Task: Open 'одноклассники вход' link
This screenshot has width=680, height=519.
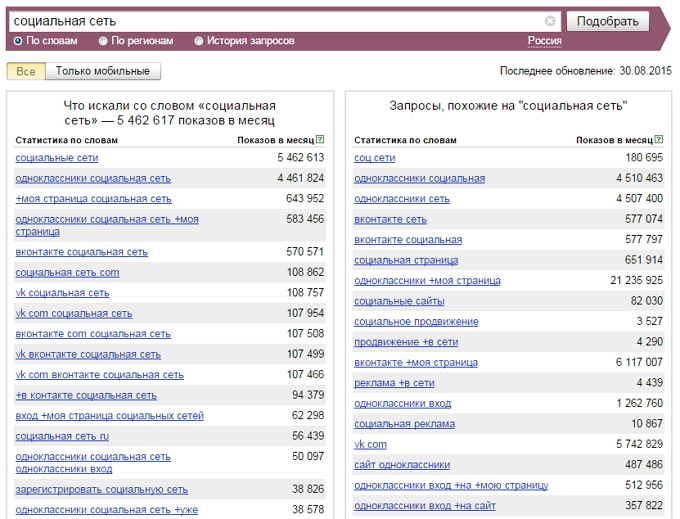Action: pos(402,403)
